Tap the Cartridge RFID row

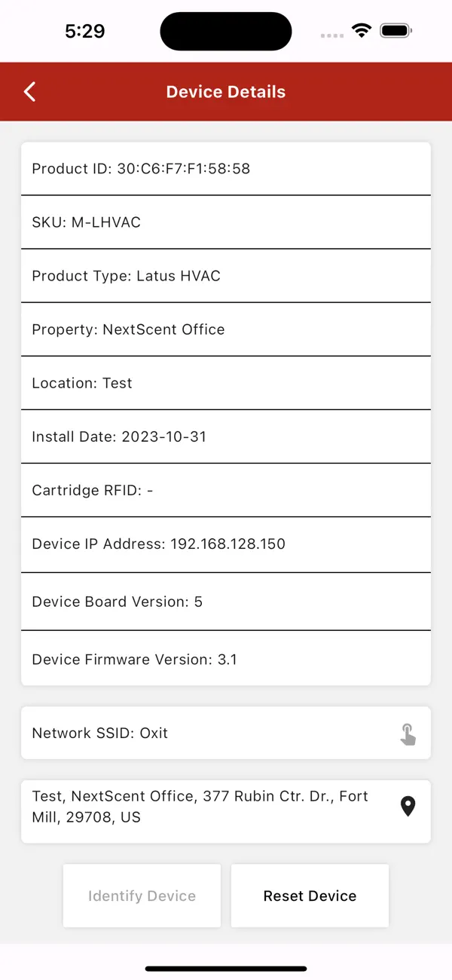(x=226, y=490)
